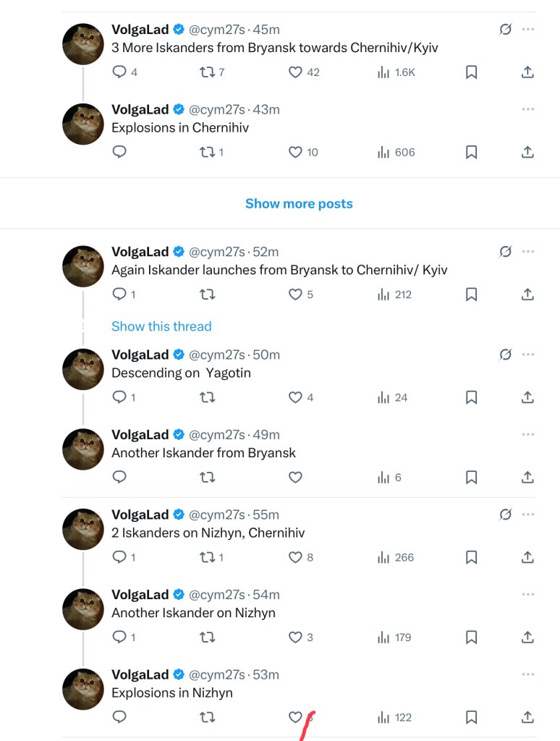Click 'Show more posts' link
560x741 pixels.
299,203
